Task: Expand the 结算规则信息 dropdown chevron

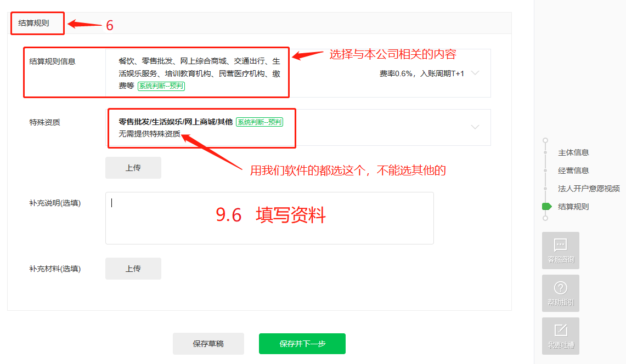Action: (x=475, y=73)
